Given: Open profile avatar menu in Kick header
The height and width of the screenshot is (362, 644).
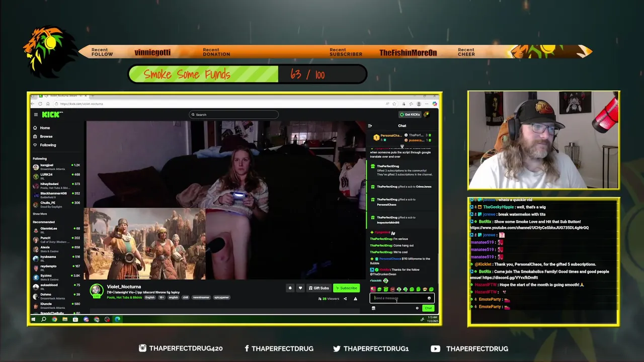Looking at the screenshot, I should [426, 115].
